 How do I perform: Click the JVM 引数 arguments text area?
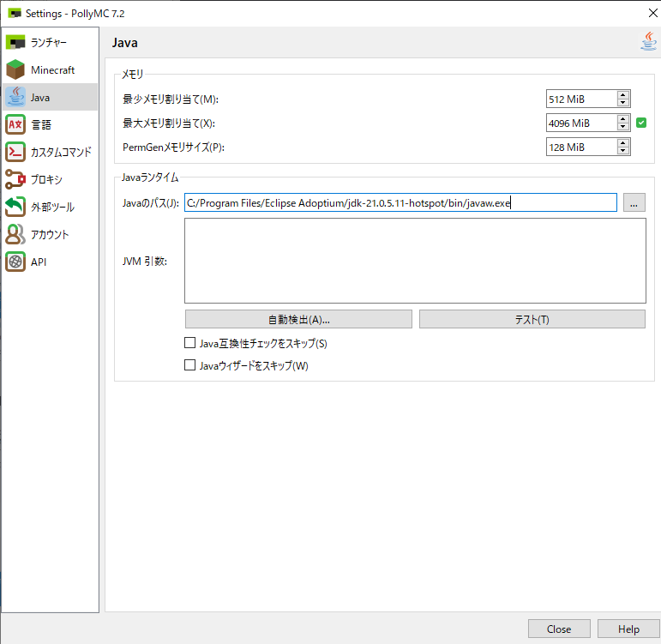pos(415,261)
